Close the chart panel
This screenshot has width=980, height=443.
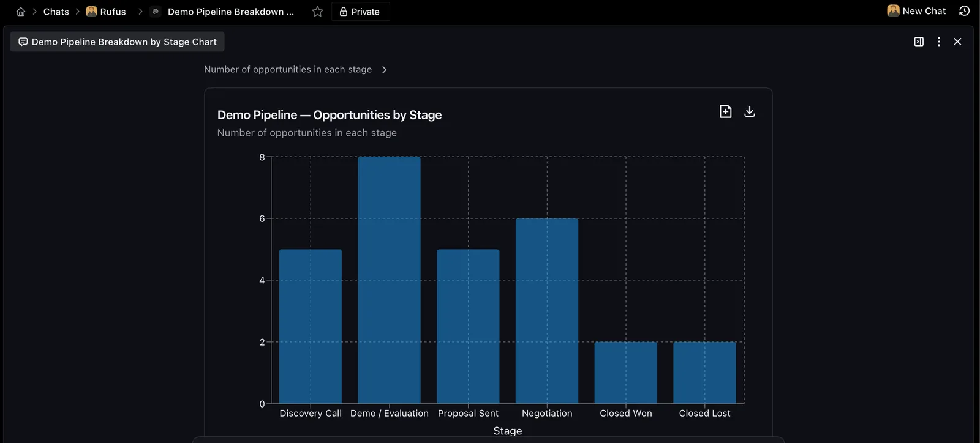click(957, 42)
